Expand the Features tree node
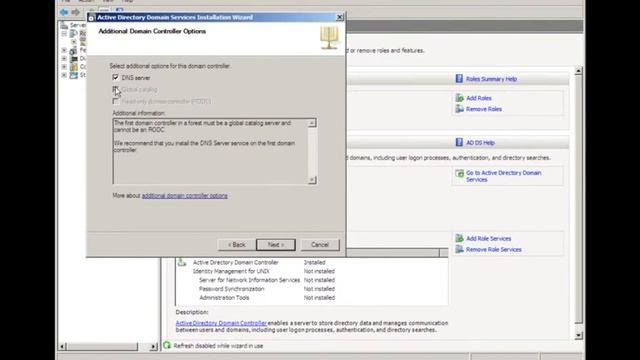The height and width of the screenshot is (360, 640). (64, 50)
